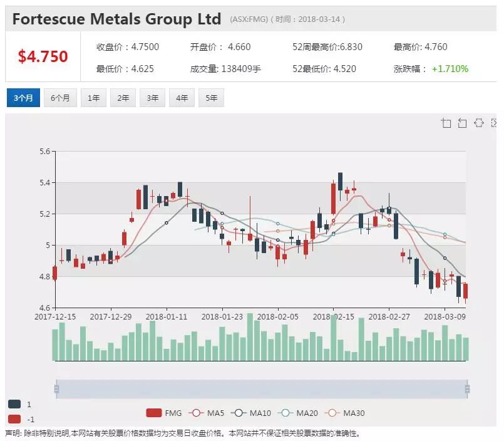Click the 2018-01-23 x-axis date label
The image size is (504, 441).
click(x=222, y=317)
